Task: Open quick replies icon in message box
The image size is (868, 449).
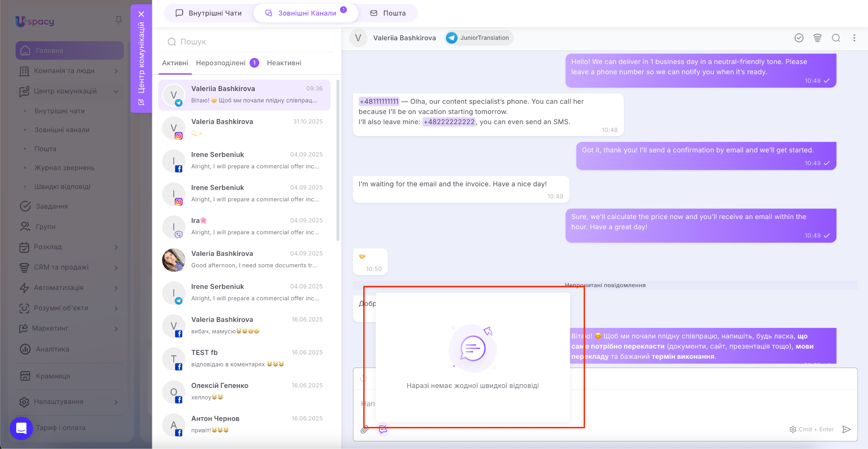Action: (x=383, y=430)
